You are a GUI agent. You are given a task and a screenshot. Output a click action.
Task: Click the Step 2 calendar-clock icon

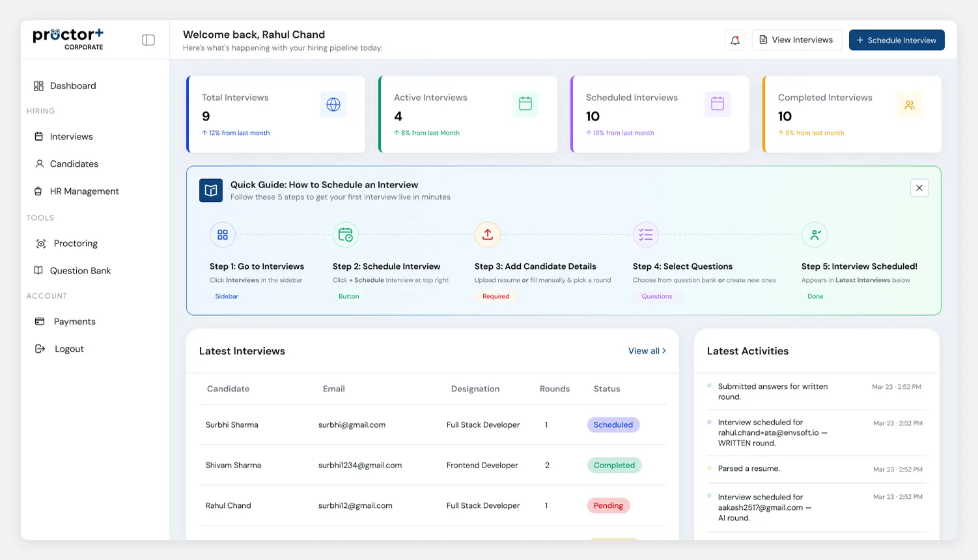click(x=346, y=235)
